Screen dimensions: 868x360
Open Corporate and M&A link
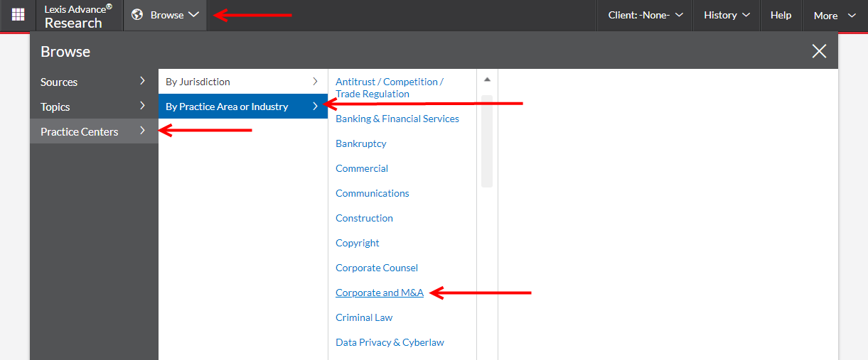[x=380, y=293]
